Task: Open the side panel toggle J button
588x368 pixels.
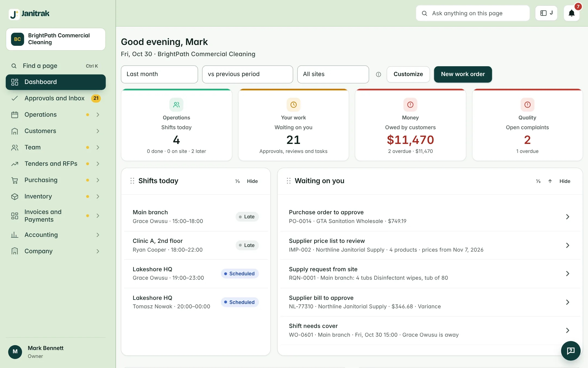Action: [546, 13]
